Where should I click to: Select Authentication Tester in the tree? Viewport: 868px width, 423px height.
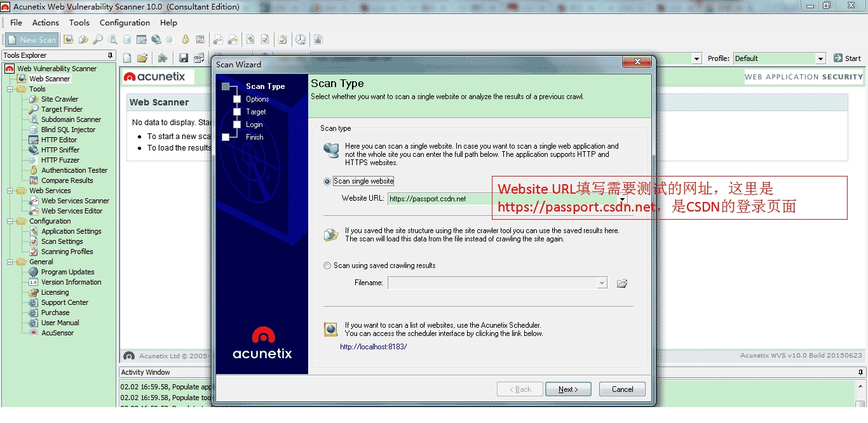(x=74, y=170)
